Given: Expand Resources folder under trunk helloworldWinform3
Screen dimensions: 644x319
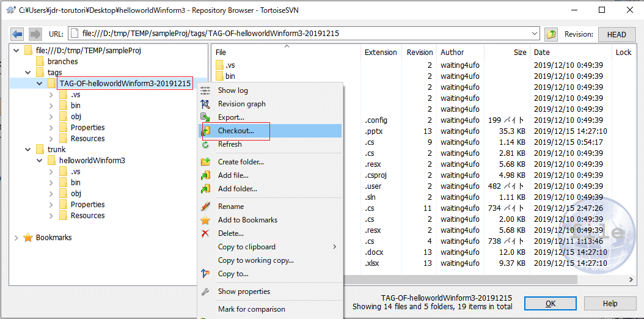Looking at the screenshot, I should 51,216.
